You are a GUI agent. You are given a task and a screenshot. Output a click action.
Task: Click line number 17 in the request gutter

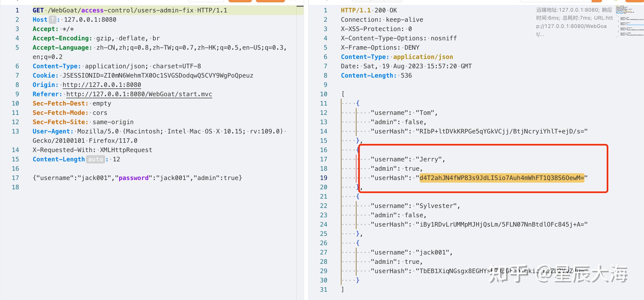click(x=16, y=178)
